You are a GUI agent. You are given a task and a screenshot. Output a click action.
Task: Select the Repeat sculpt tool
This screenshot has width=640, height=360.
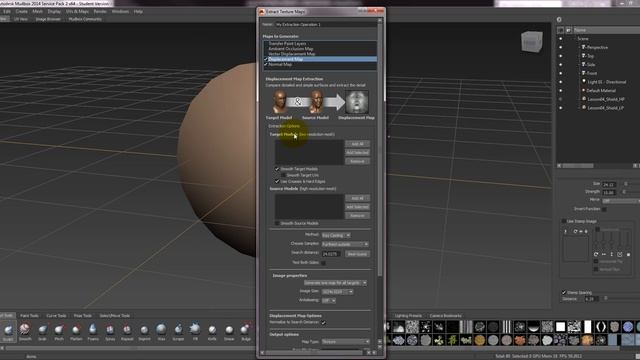[127, 331]
